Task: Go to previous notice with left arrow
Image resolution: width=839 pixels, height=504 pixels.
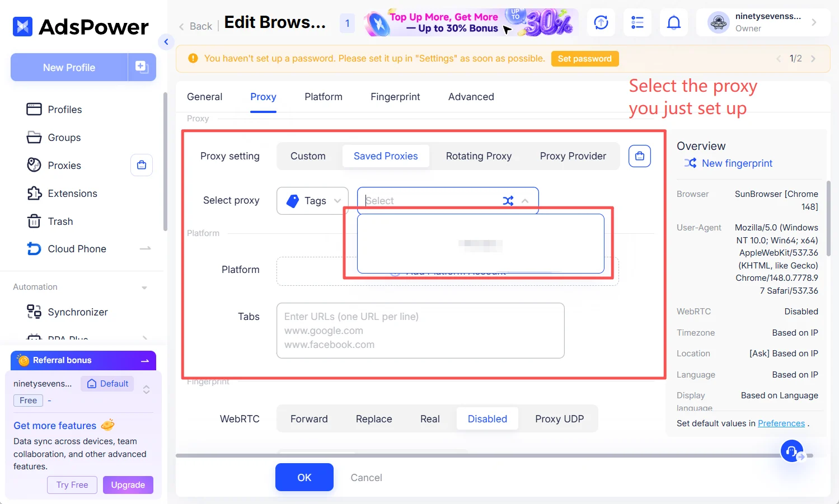Action: (x=779, y=59)
